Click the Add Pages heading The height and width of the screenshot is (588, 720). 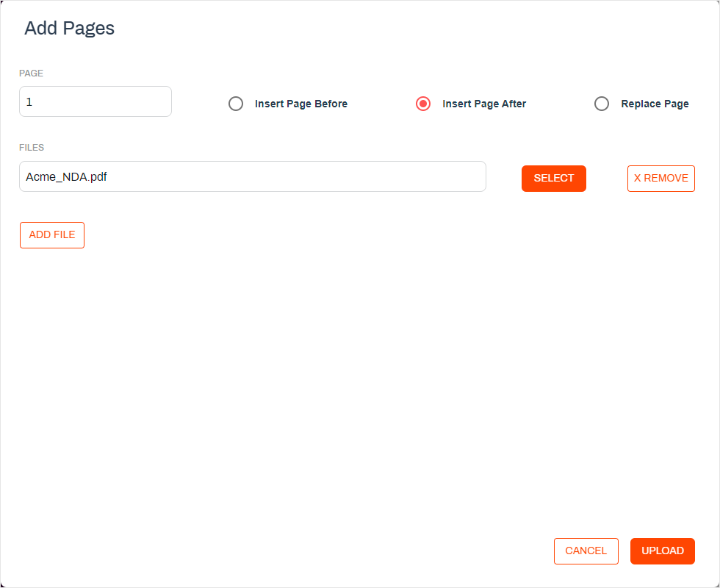click(x=69, y=28)
